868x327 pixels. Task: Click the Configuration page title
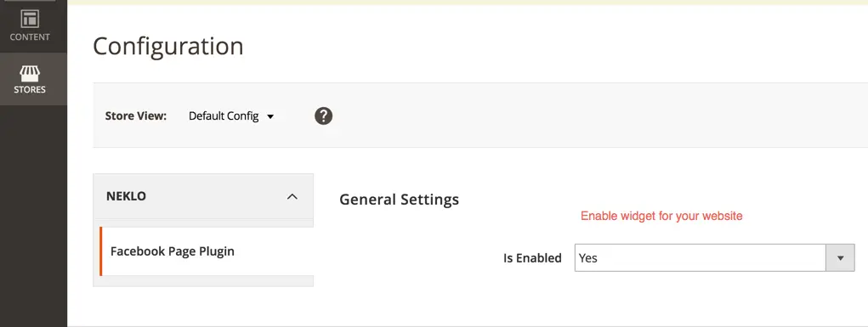pyautogui.click(x=168, y=46)
